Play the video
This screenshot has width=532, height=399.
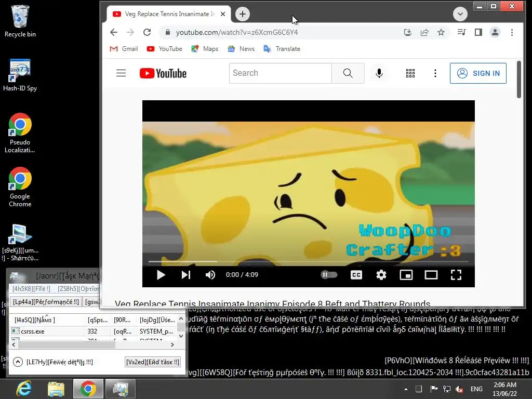tap(161, 275)
